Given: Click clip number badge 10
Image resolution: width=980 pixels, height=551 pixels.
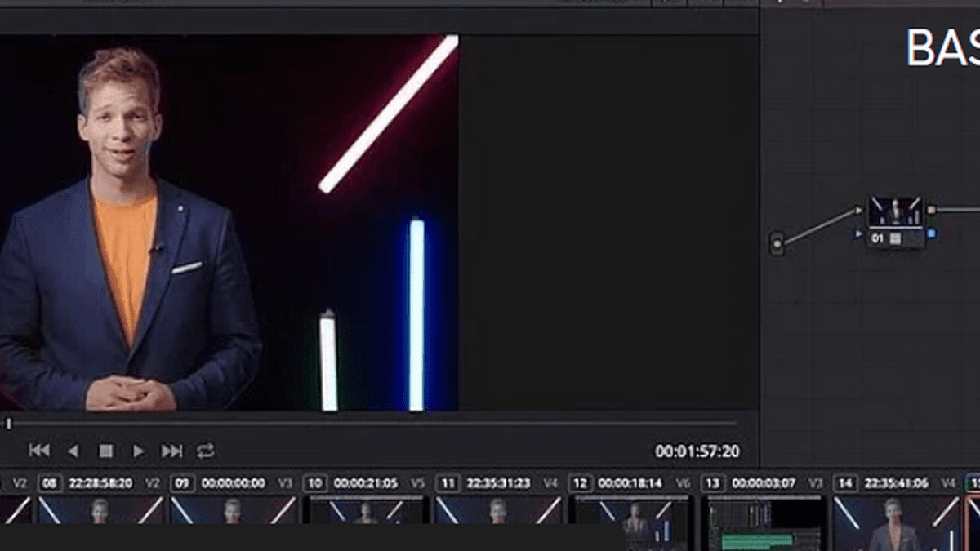Looking at the screenshot, I should tap(314, 483).
